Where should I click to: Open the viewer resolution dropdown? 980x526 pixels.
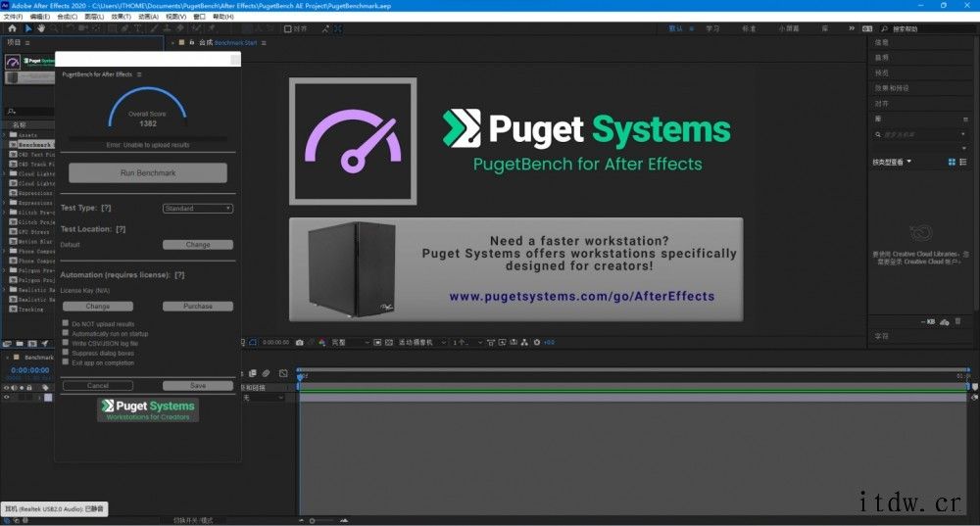pyautogui.click(x=350, y=342)
